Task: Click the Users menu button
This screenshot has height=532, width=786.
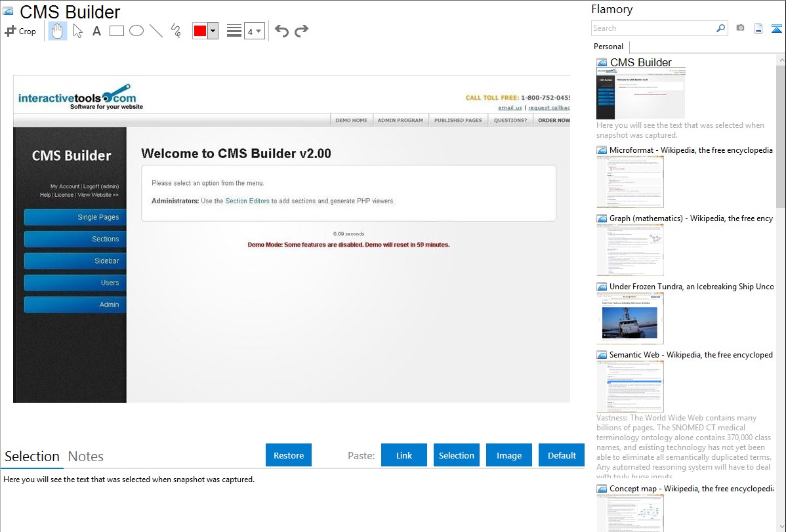Action: 75,283
